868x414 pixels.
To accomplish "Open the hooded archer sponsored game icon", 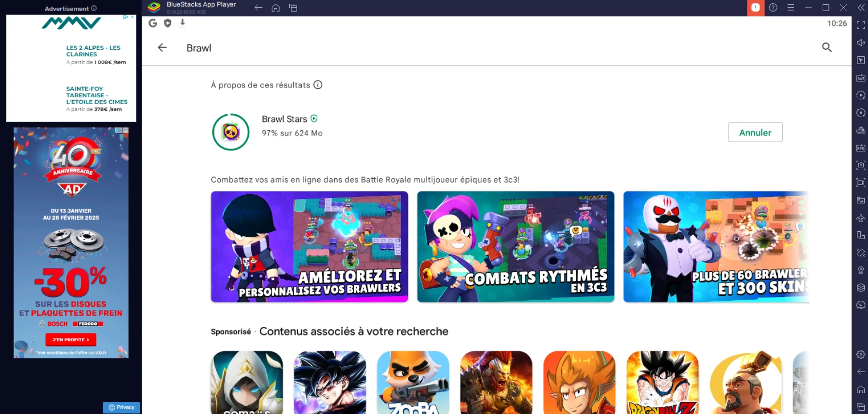I will pyautogui.click(x=247, y=382).
